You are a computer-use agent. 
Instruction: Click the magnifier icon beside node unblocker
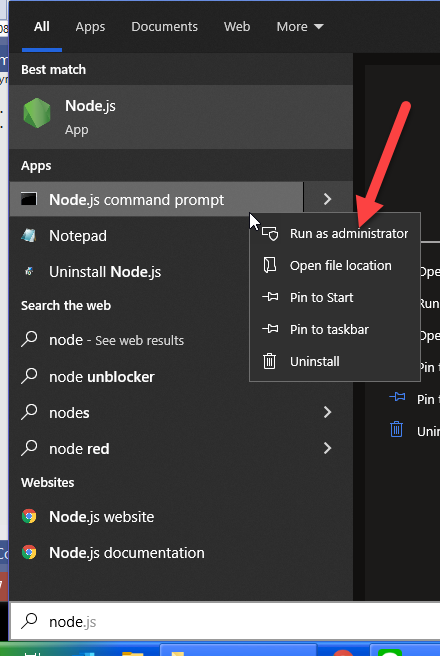point(29,376)
